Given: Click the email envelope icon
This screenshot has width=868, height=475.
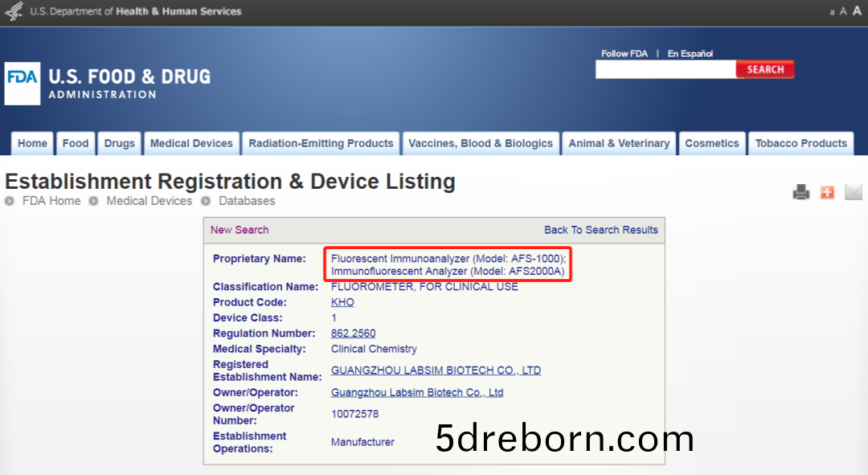Looking at the screenshot, I should pos(853,192).
